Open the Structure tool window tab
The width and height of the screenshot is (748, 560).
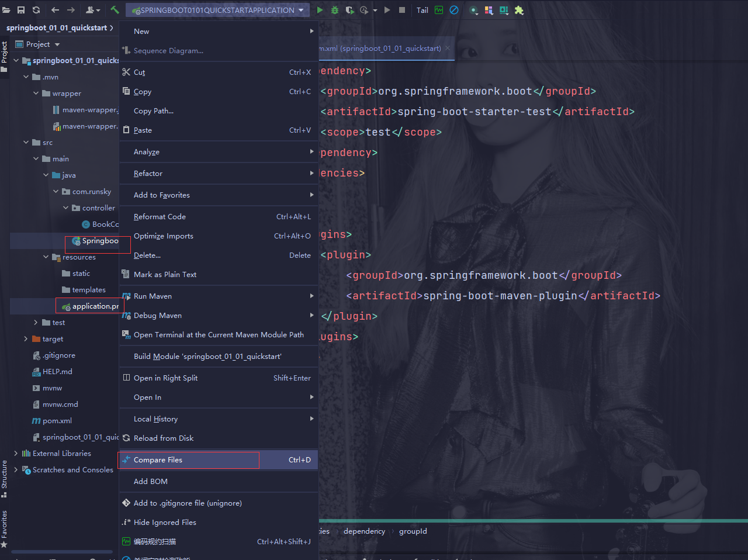tap(4, 479)
